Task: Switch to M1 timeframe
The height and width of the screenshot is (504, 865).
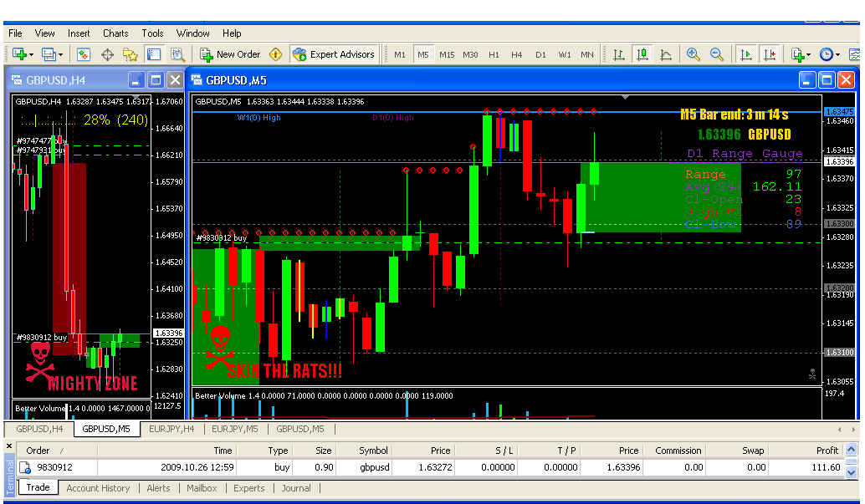Action: coord(400,54)
